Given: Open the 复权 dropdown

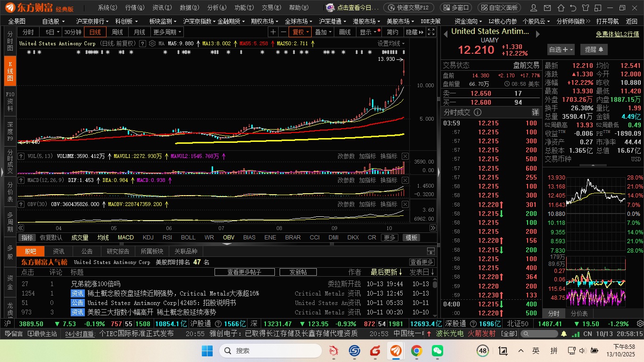Looking at the screenshot, I should pos(301,32).
